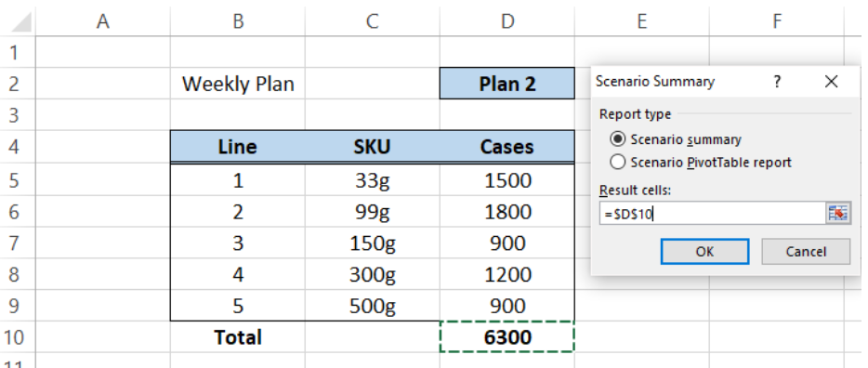Screen dimensions: 868x368
Task: Click inside the Result cells input field
Action: pyautogui.click(x=712, y=213)
